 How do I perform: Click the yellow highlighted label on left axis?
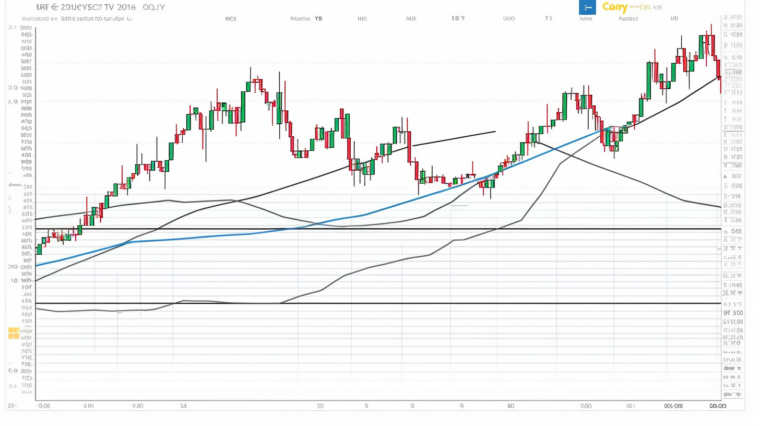(14, 332)
